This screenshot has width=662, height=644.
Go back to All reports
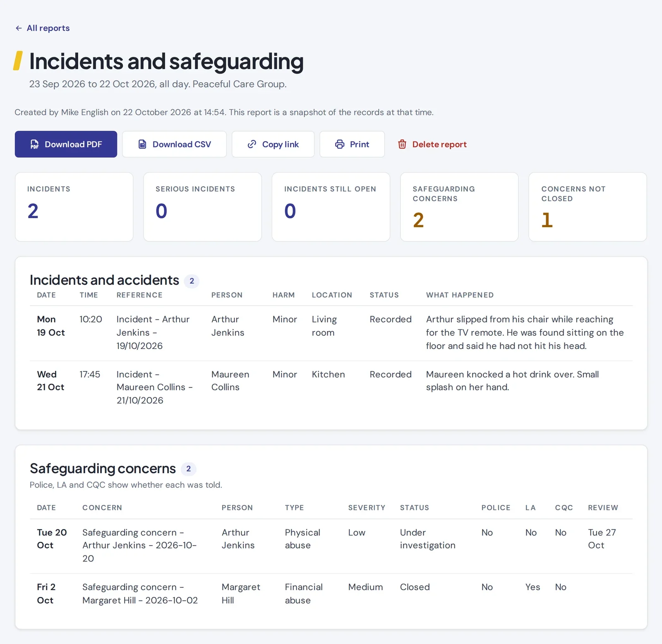coord(42,28)
